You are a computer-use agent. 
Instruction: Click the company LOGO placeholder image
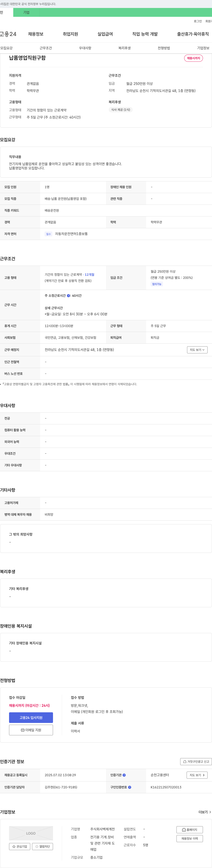pos(31,833)
